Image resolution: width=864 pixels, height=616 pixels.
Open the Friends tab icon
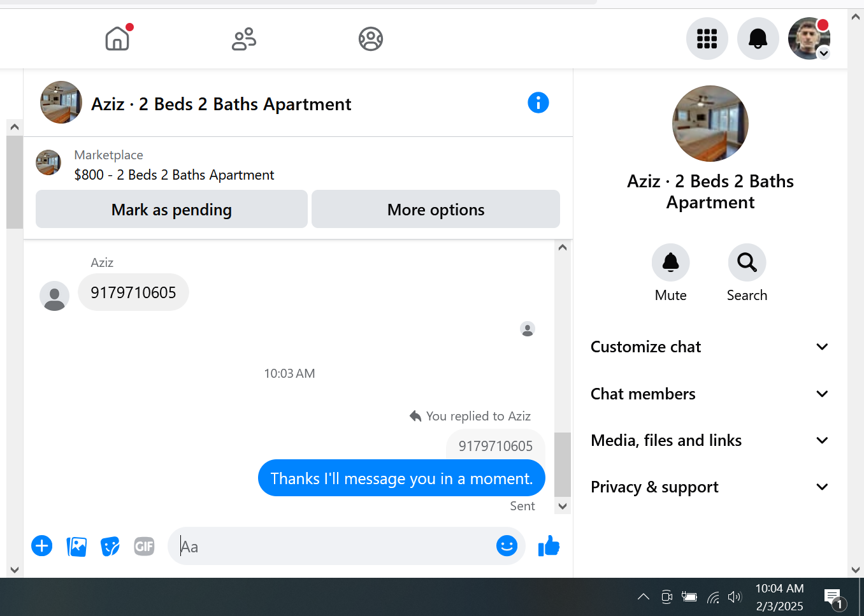click(243, 39)
